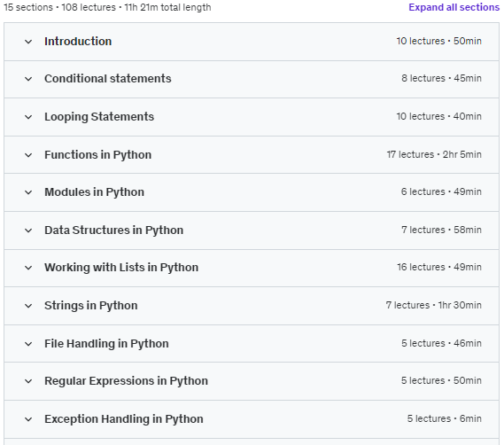Click '8 lectures • 45min' text
The height and width of the screenshot is (445, 504).
coord(441,78)
